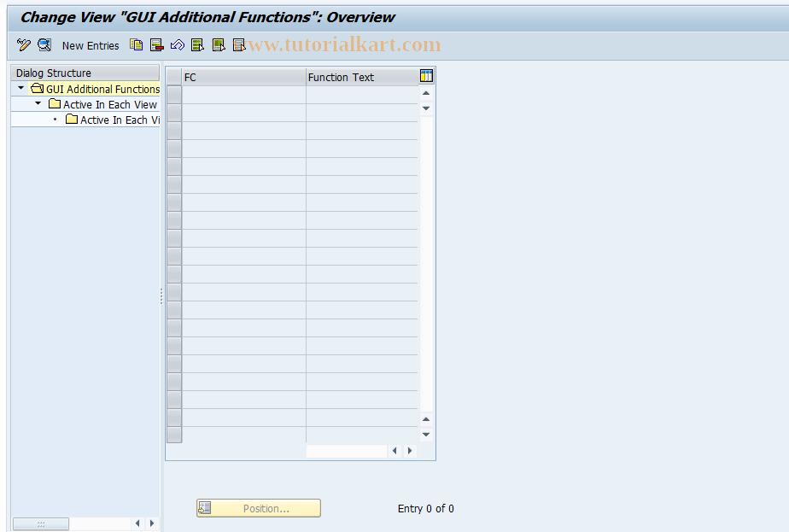Image resolution: width=789 pixels, height=532 pixels.
Task: Click Dialog Structure scroll left arrow
Action: 137,523
